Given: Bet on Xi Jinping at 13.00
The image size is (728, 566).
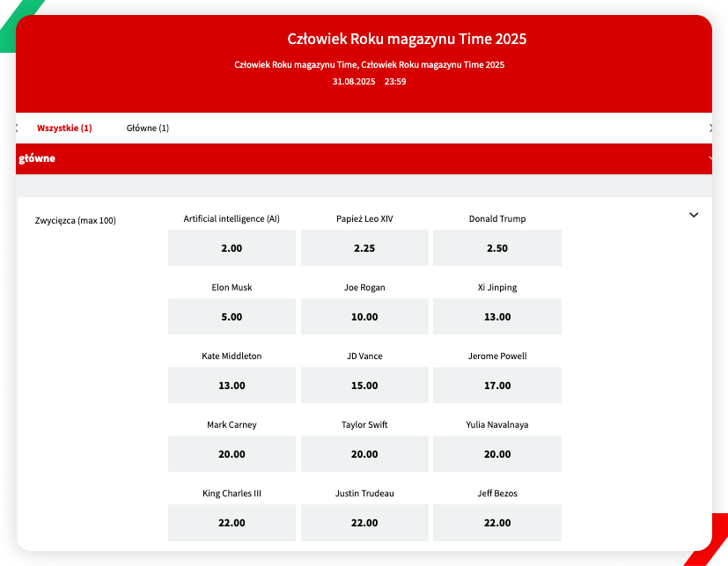Looking at the screenshot, I should pos(497,317).
